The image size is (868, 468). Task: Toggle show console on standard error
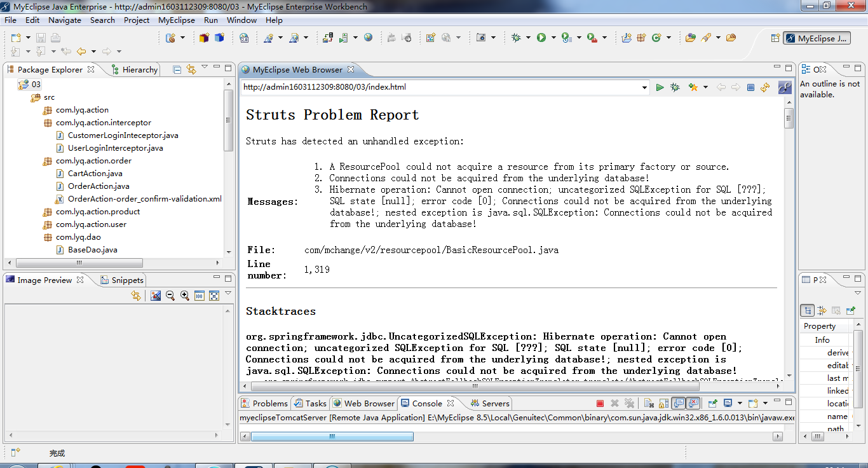tap(693, 403)
